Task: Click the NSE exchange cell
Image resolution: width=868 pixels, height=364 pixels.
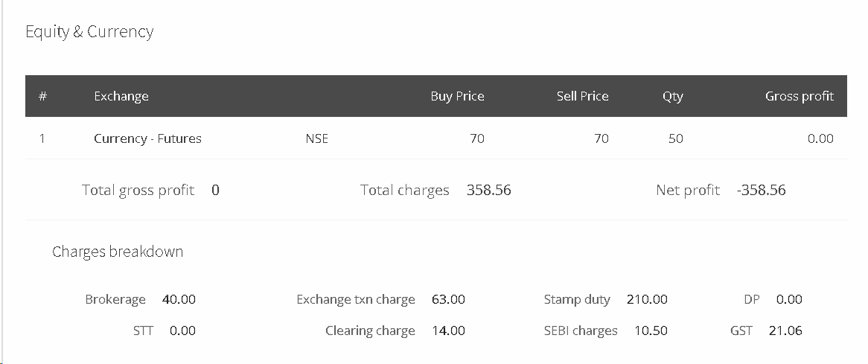Action: click(x=316, y=138)
